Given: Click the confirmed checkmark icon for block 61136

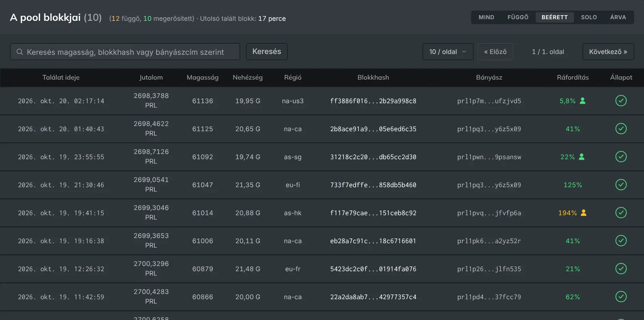Looking at the screenshot, I should point(621,101).
